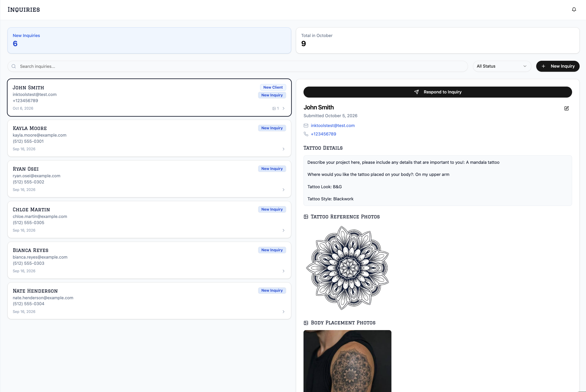Open Bianca Reyes card chevron
This screenshot has height=392, width=586.
click(283, 271)
